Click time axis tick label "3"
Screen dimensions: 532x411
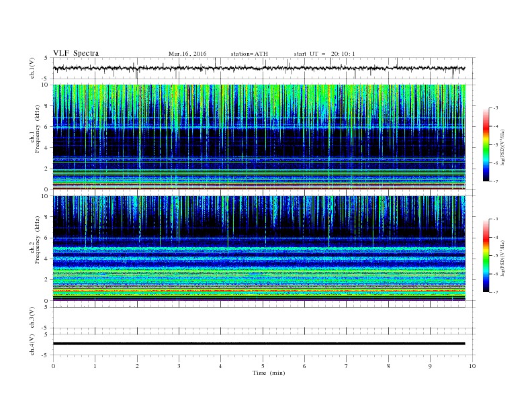(x=179, y=366)
